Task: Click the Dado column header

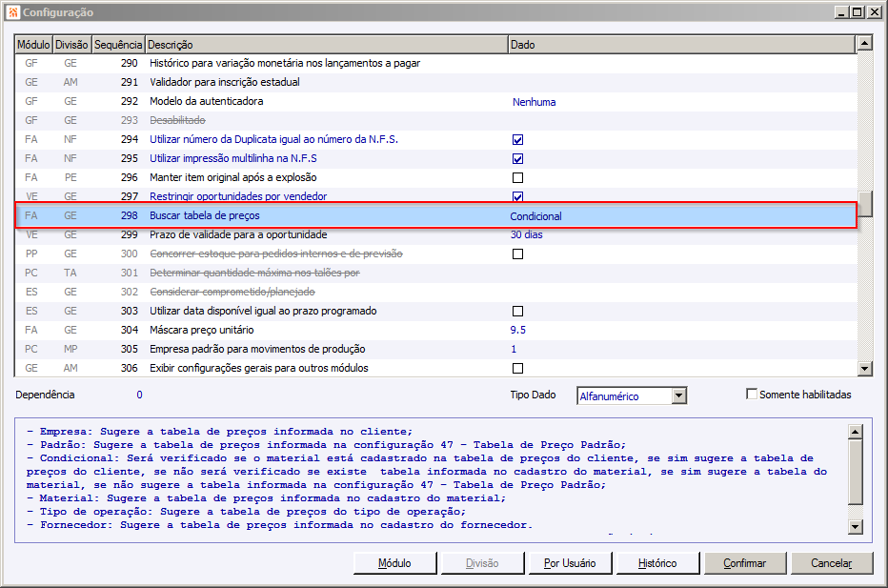Action: pyautogui.click(x=682, y=45)
